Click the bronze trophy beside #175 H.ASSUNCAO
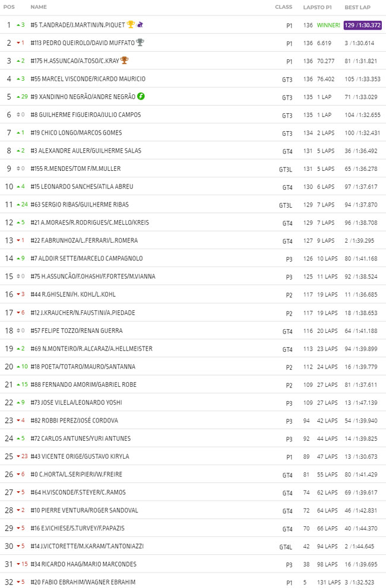Viewport: 386px width, 588px height. tap(124, 61)
